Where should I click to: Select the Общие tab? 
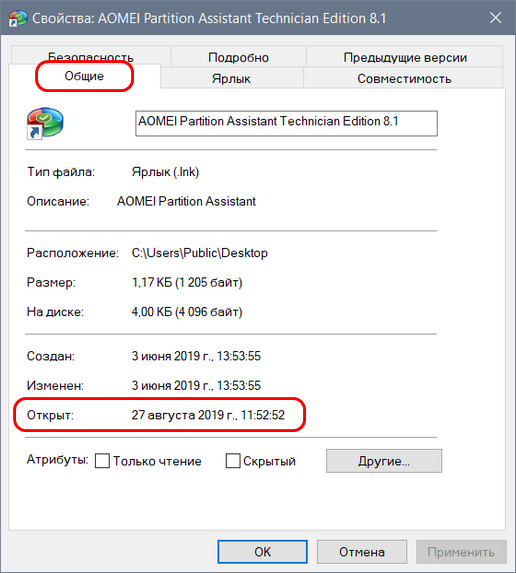(x=84, y=76)
